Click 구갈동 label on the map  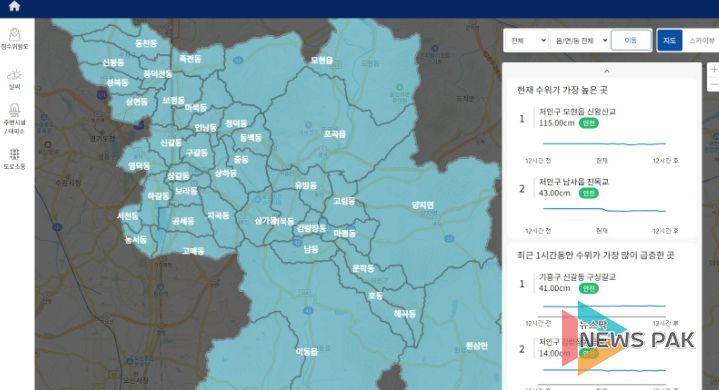pos(196,153)
